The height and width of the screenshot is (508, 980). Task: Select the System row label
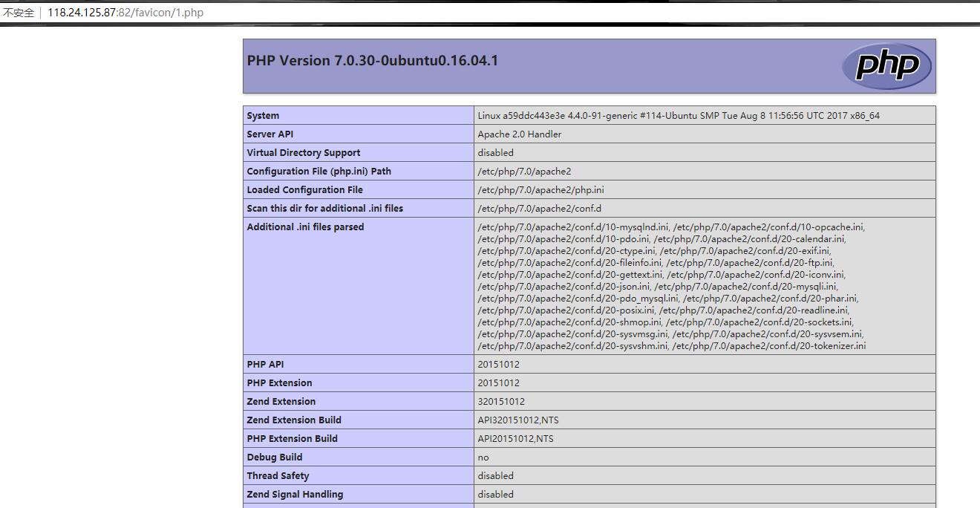tap(263, 116)
